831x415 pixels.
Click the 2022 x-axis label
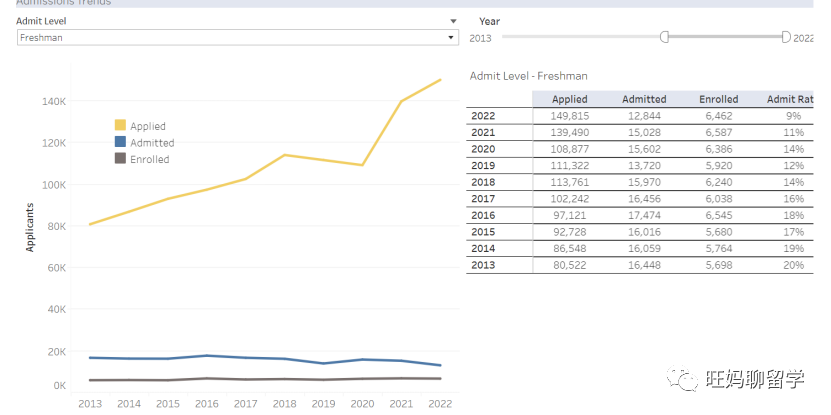coord(440,404)
